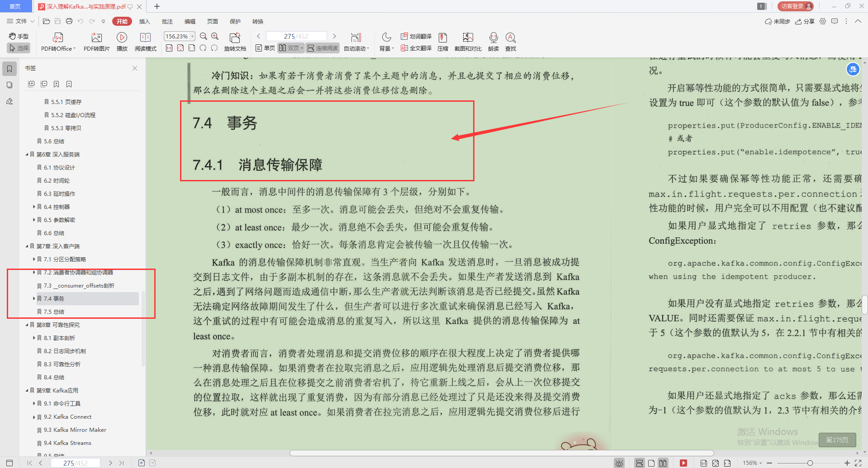Start 朗读 read-aloud

tap(493, 41)
